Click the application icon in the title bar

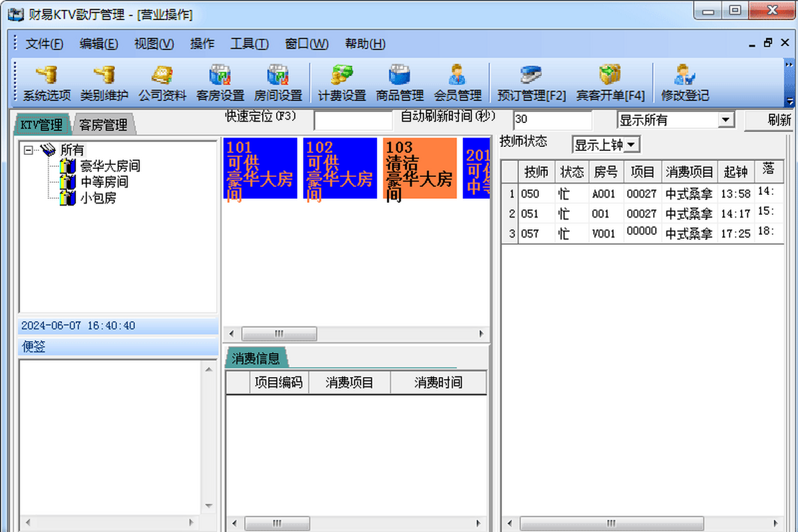[15, 14]
